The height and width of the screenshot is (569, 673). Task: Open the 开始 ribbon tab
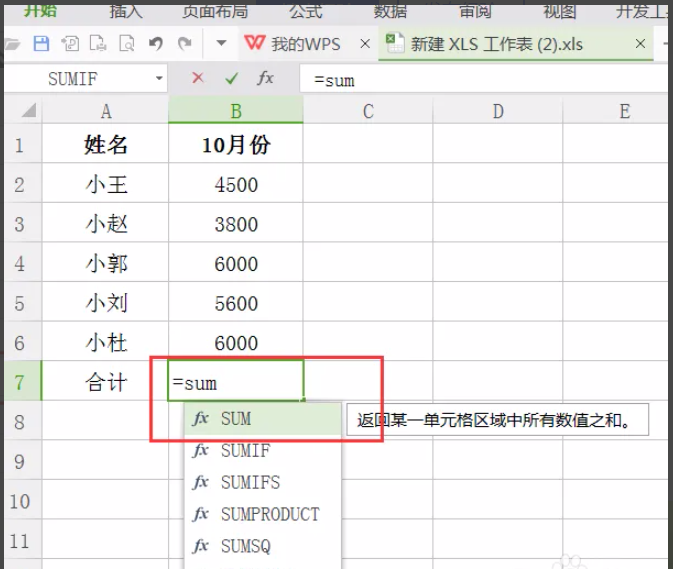click(40, 10)
